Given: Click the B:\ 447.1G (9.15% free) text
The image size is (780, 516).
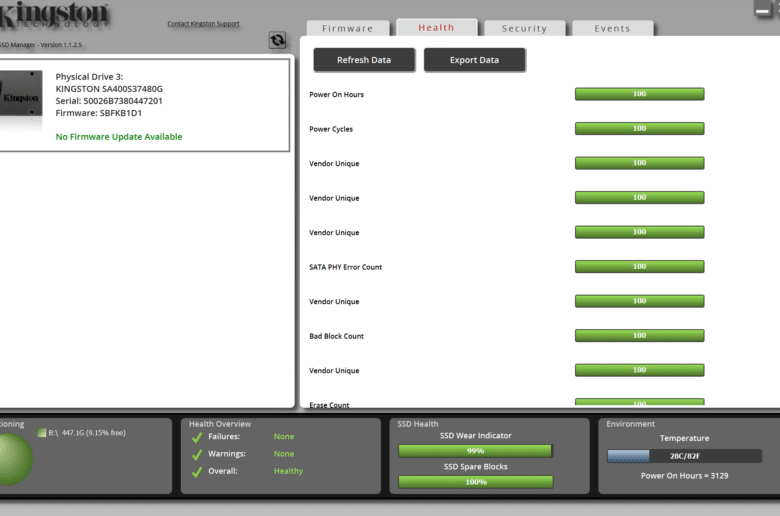Looking at the screenshot, I should [x=87, y=433].
